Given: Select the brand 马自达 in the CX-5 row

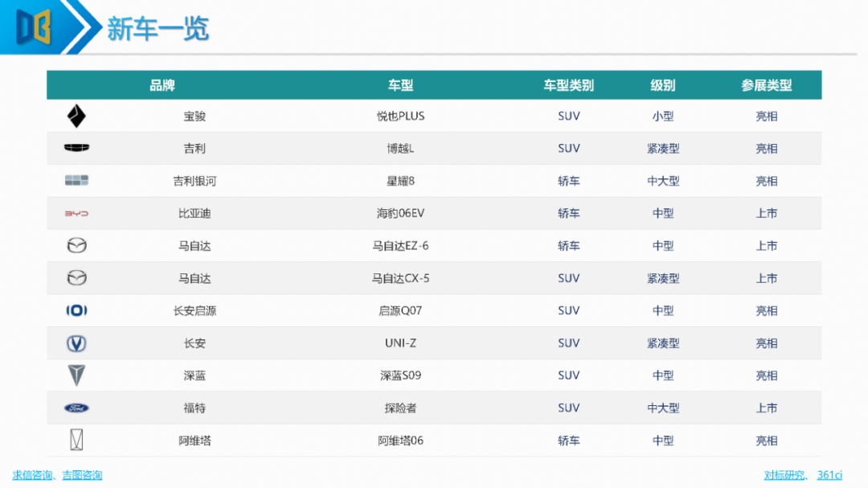Looking at the screenshot, I should (194, 278).
